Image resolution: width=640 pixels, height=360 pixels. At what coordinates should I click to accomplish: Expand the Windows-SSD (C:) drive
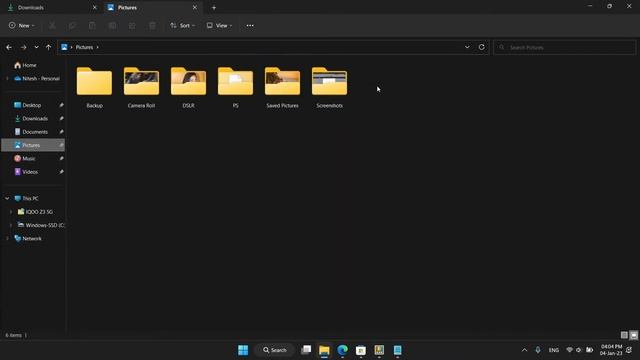point(11,225)
